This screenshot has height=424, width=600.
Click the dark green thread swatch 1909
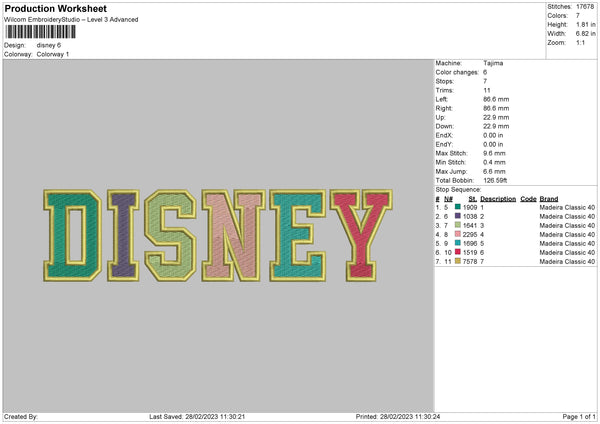(458, 207)
